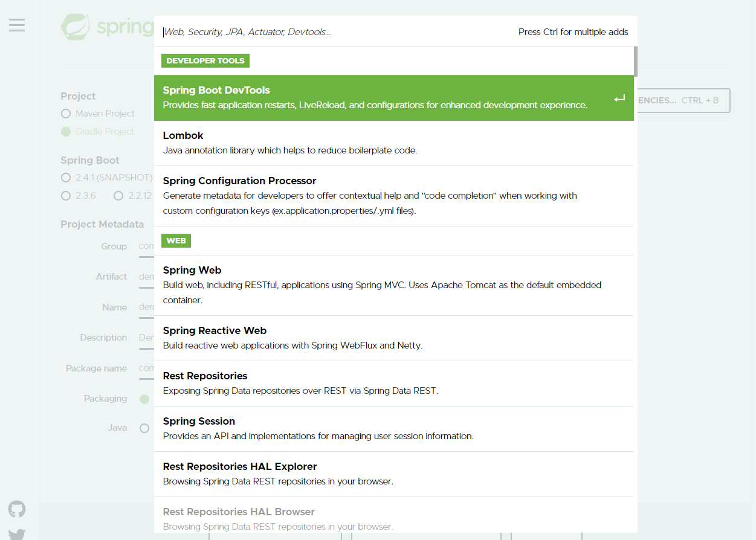Click the Add Dependencies CTRL + B button
This screenshot has width=756, height=540.
(683, 100)
